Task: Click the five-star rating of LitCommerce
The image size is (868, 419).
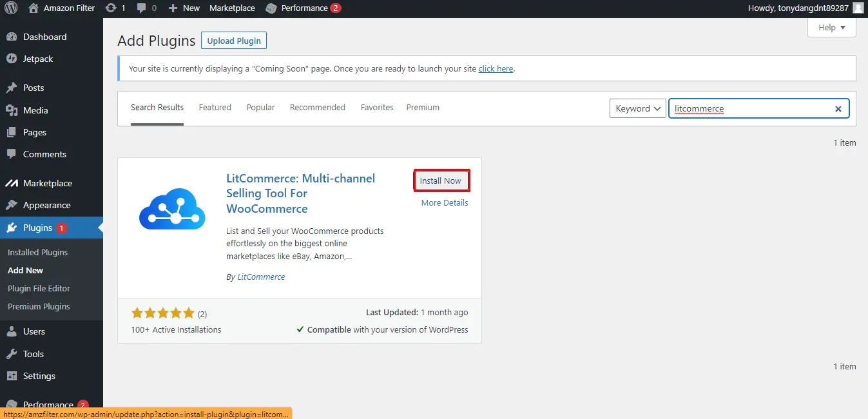Action: [162, 313]
